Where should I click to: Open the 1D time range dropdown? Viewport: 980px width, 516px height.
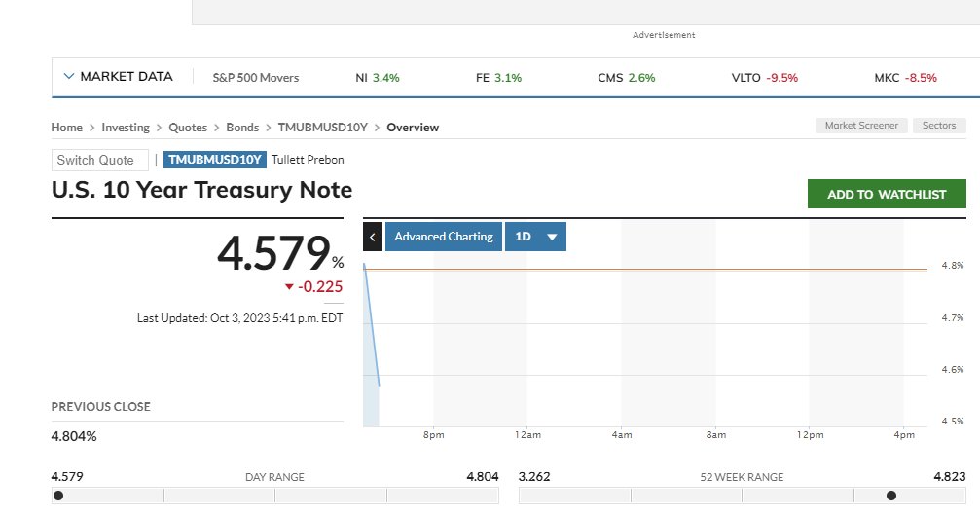(x=535, y=237)
